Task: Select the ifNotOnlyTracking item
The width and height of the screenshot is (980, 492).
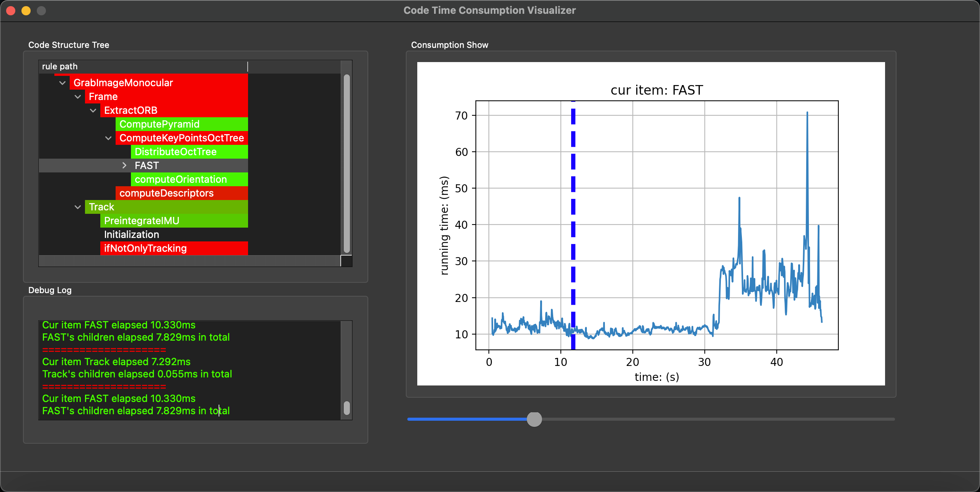Action: pyautogui.click(x=174, y=248)
